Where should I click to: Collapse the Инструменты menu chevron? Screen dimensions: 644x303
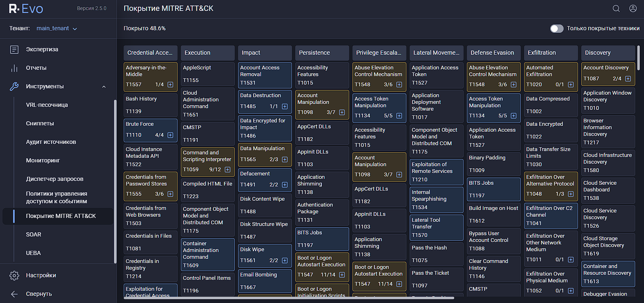point(104,87)
